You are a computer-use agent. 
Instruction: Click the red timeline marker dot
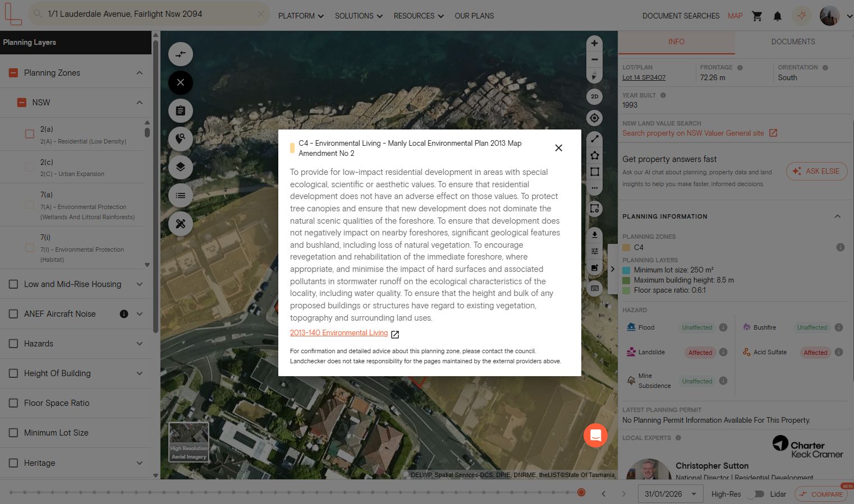(581, 492)
